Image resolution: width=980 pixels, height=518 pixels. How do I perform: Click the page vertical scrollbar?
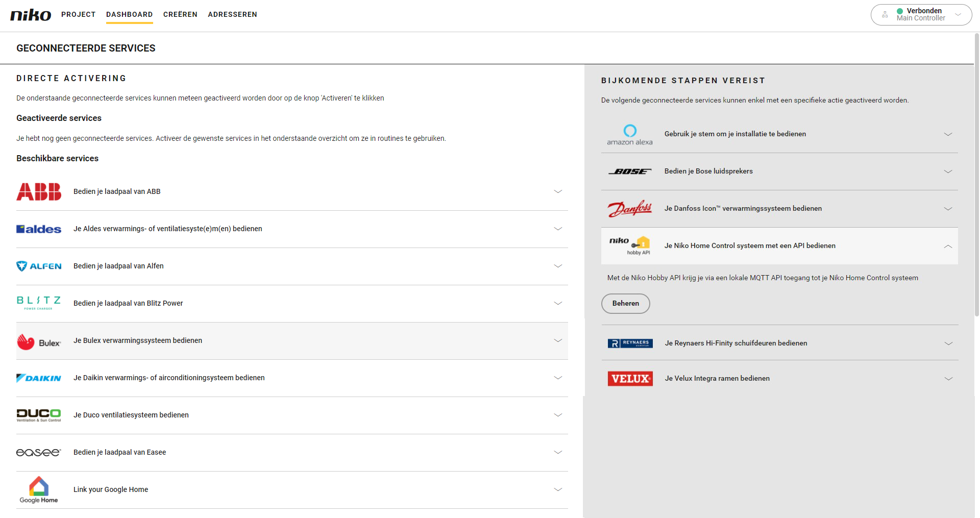click(x=977, y=174)
